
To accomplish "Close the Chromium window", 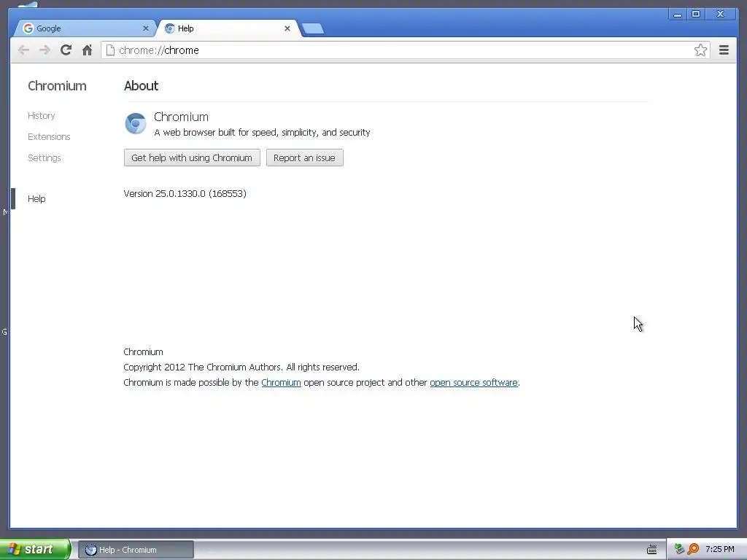I will 720,15.
